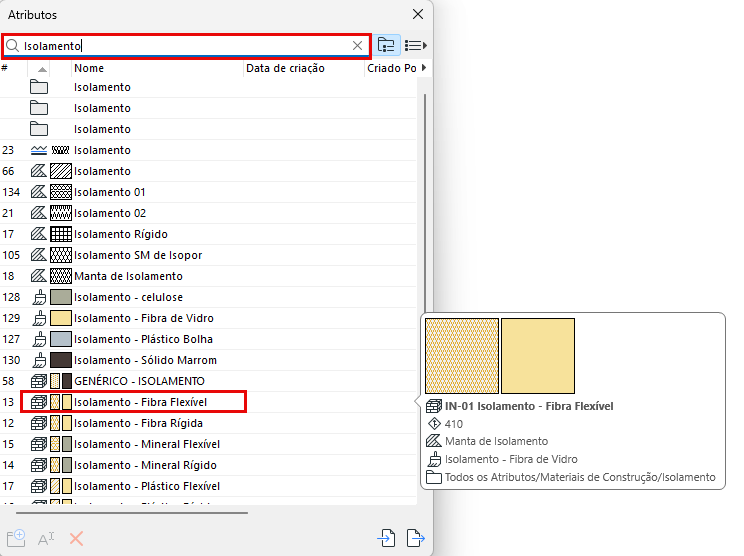Delete selected attribute red X

click(x=76, y=538)
